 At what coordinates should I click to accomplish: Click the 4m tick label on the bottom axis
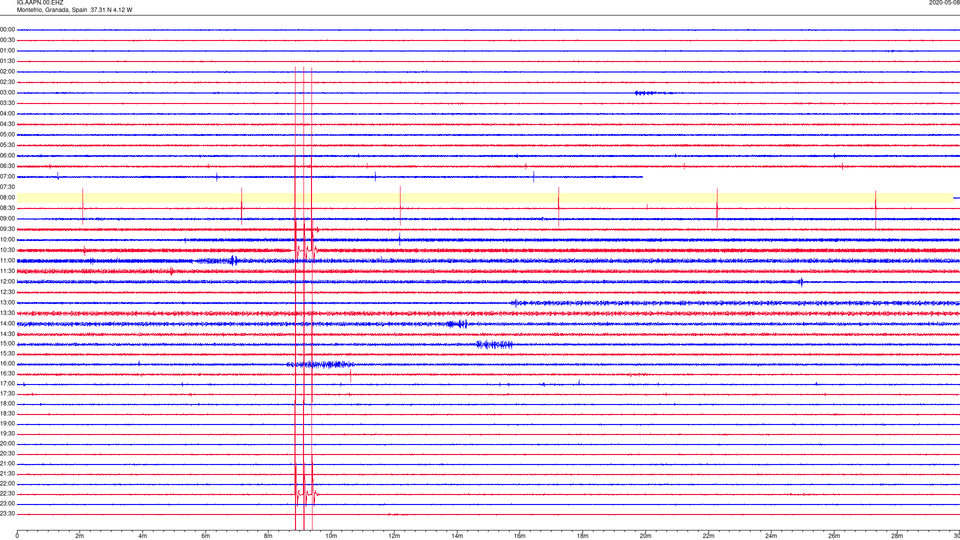coord(143,536)
